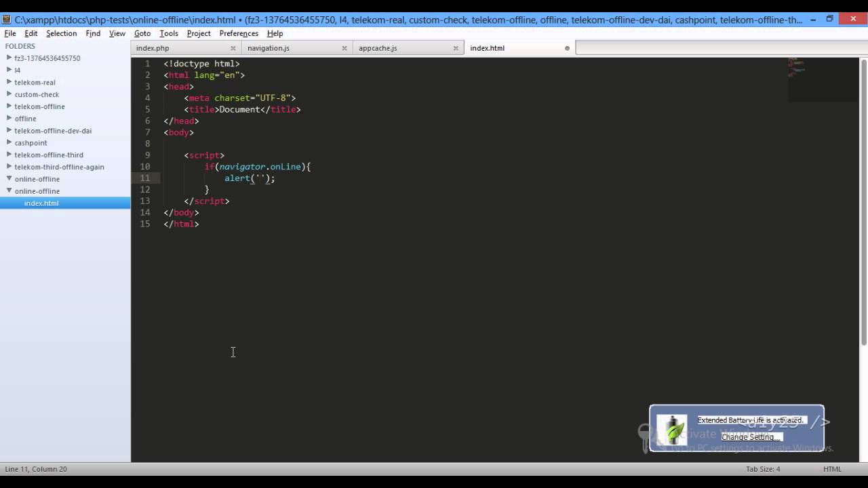Click the battery icon in notification
Image resolution: width=868 pixels, height=488 pixels.
(672, 430)
